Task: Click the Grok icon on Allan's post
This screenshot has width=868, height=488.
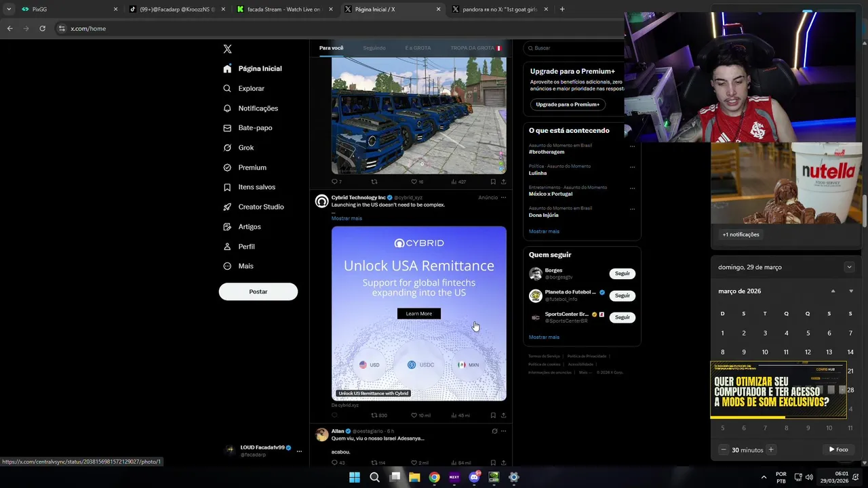Action: pyautogui.click(x=494, y=431)
